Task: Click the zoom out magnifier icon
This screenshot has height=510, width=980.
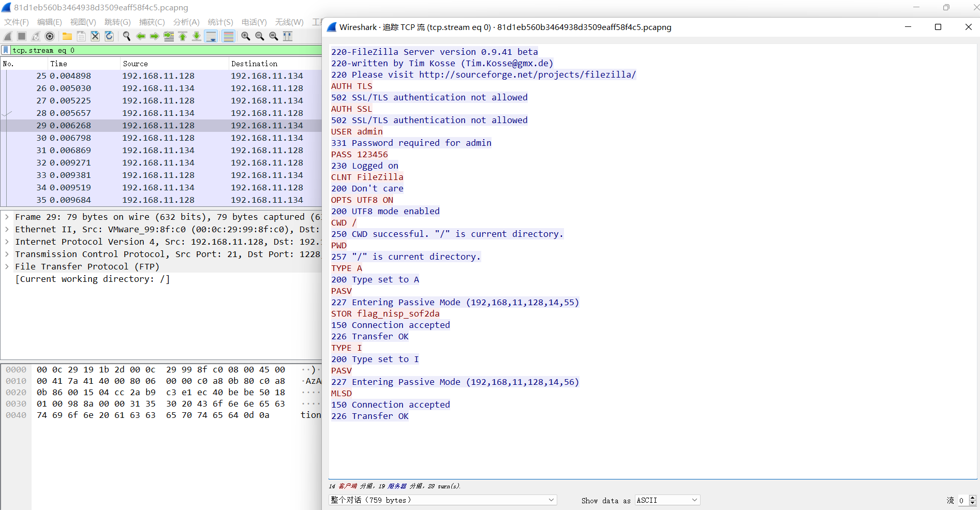Action: coord(260,36)
